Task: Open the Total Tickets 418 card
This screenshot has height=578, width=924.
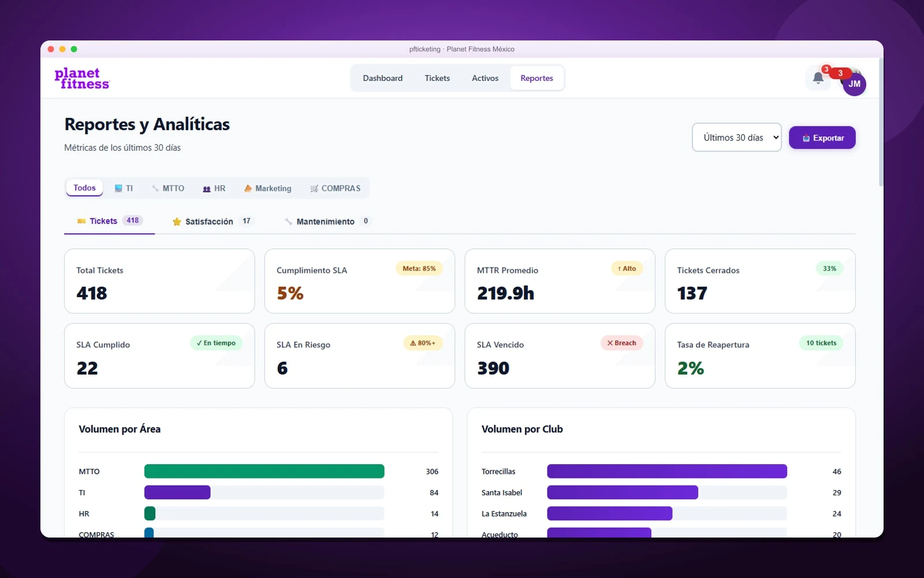Action: 159,281
